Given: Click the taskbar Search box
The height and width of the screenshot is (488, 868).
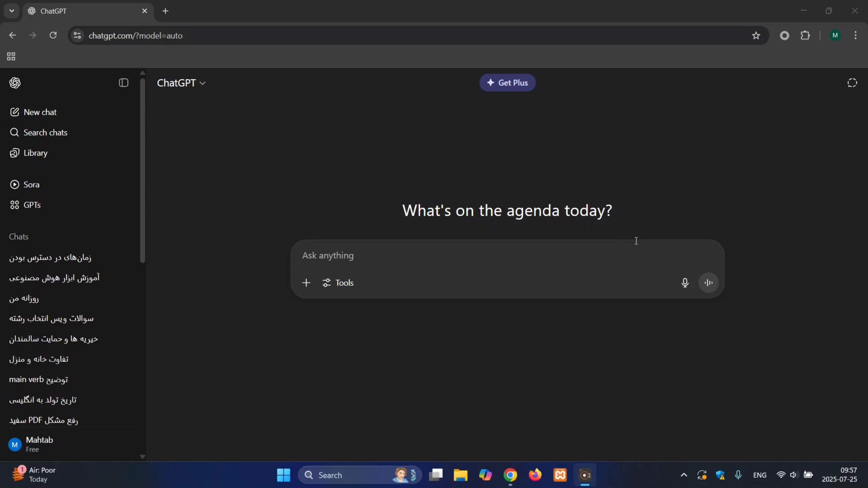Looking at the screenshot, I should pyautogui.click(x=359, y=475).
